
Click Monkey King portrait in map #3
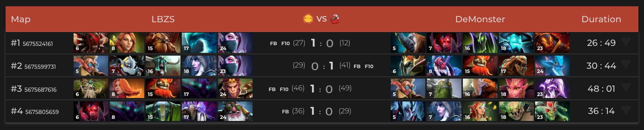[235, 89]
